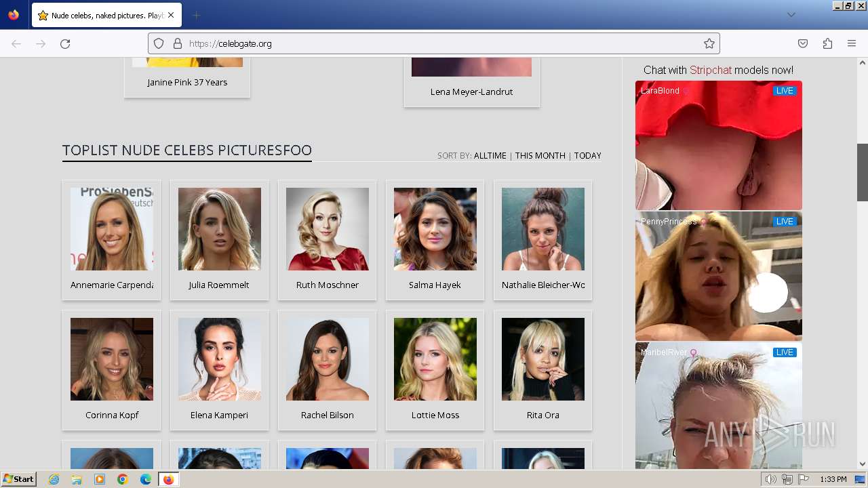
Task: Click the 'Corinna Kopf' caption
Action: [x=112, y=415]
